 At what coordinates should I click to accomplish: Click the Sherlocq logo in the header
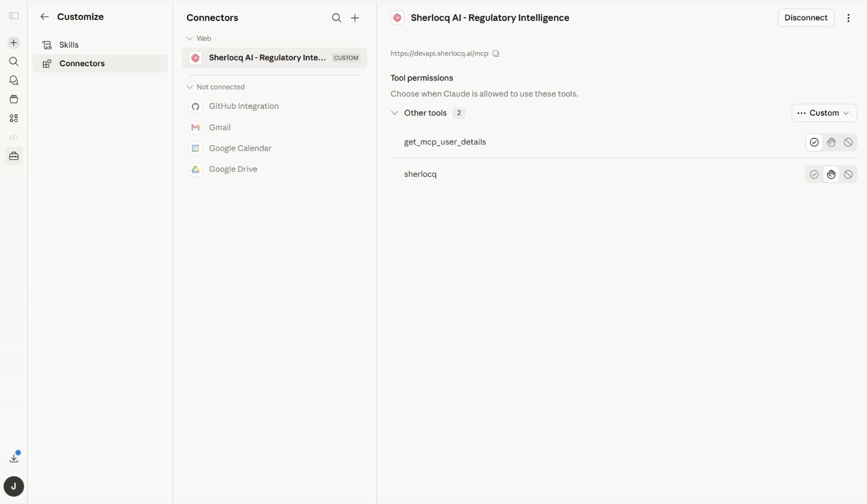pyautogui.click(x=397, y=18)
